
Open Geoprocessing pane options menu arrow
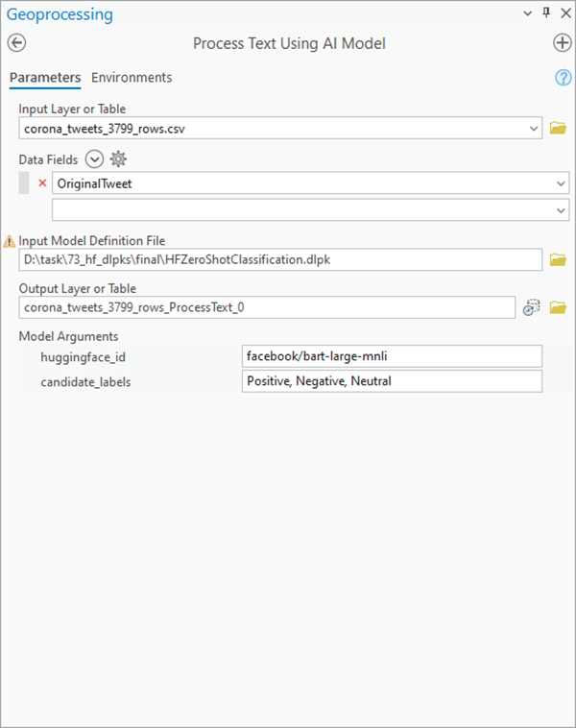point(527,13)
